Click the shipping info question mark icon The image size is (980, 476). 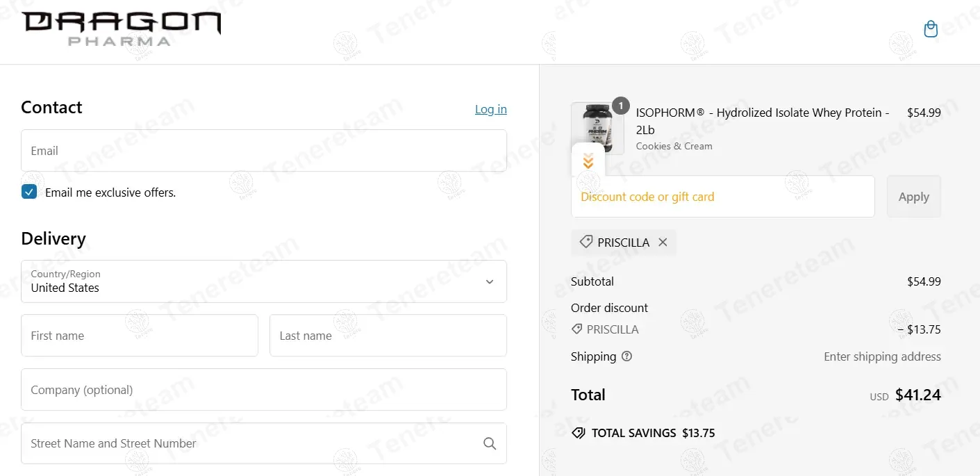(x=627, y=356)
